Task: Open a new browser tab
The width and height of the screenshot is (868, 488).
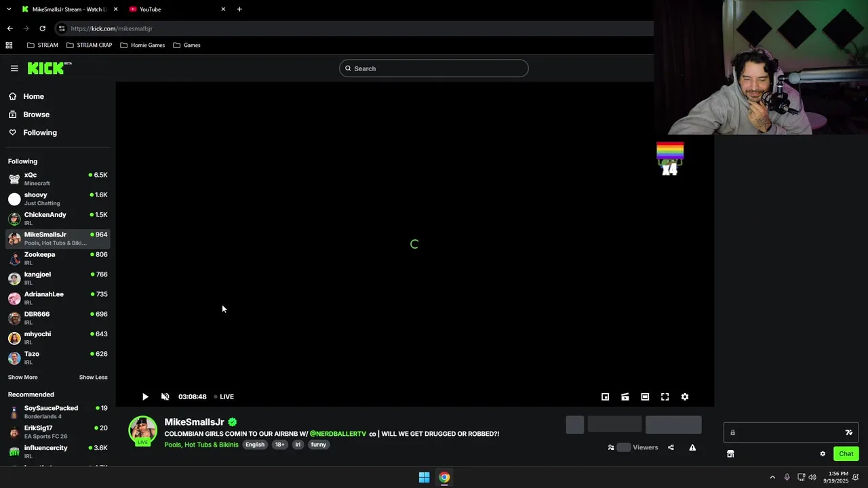Action: [239, 9]
